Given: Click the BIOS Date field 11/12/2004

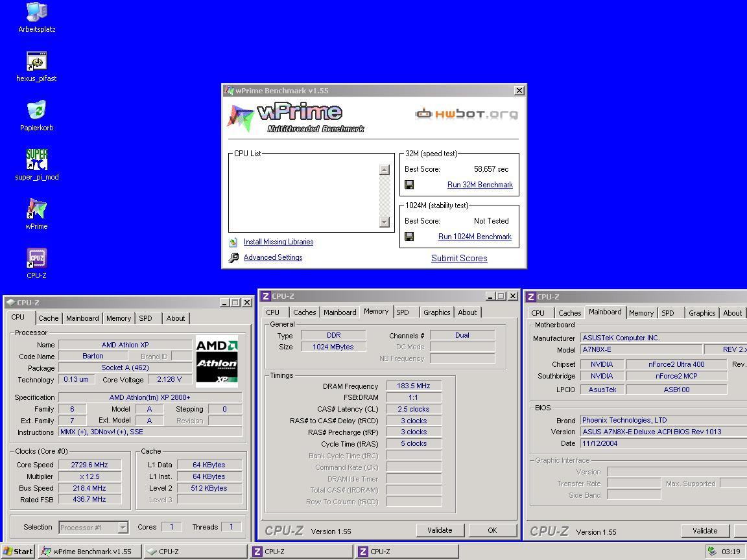Looking at the screenshot, I should (663, 443).
